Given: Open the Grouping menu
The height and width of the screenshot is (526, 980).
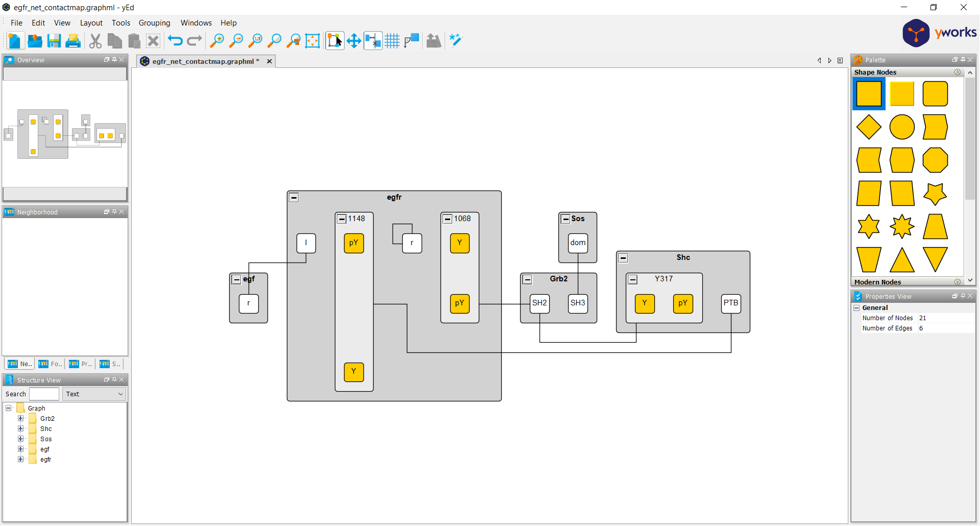Looking at the screenshot, I should tap(154, 22).
